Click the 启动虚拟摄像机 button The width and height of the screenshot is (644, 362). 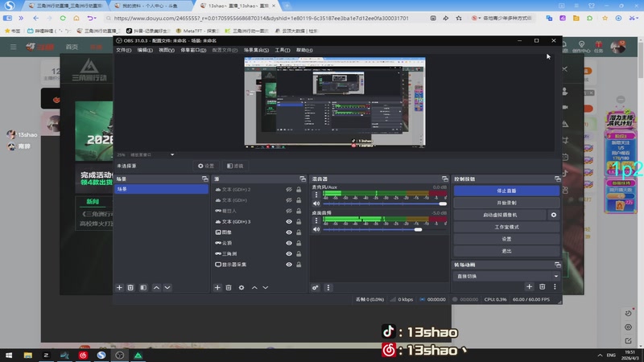500,215
